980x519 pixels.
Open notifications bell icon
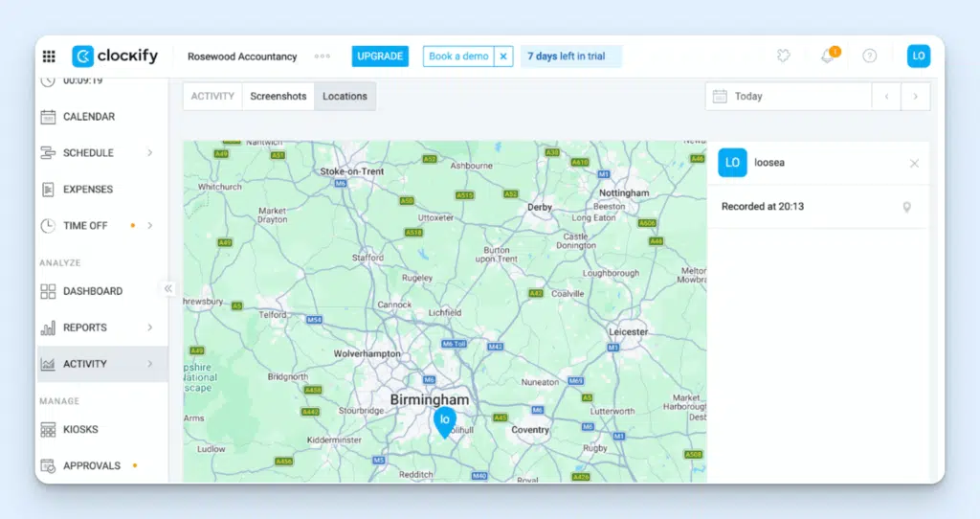coord(829,56)
